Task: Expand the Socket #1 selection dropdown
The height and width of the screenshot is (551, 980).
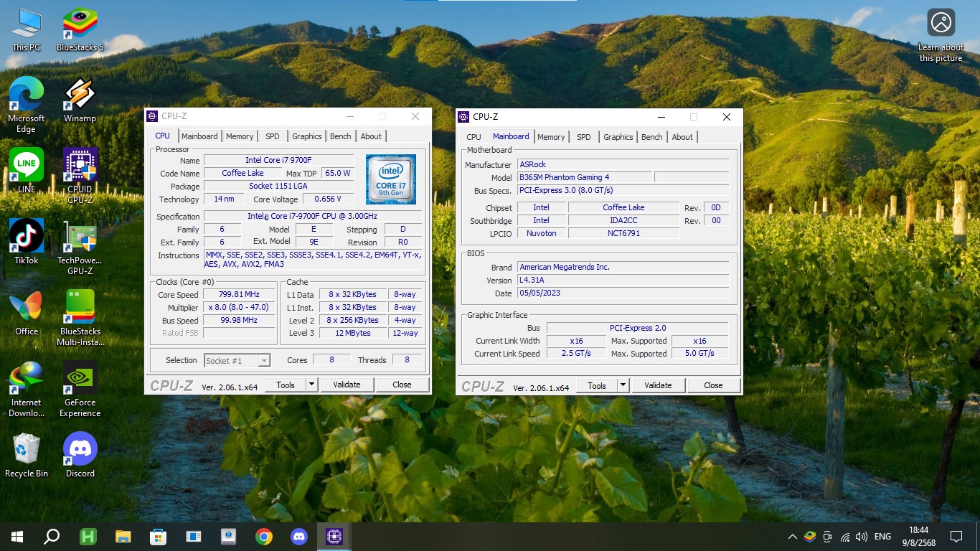Action: point(264,361)
